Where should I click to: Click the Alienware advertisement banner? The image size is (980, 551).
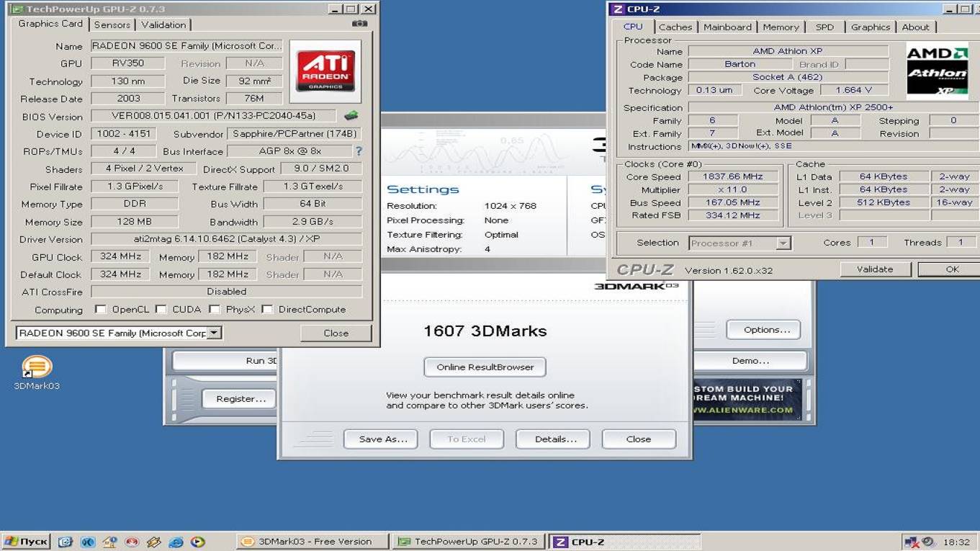coord(747,400)
